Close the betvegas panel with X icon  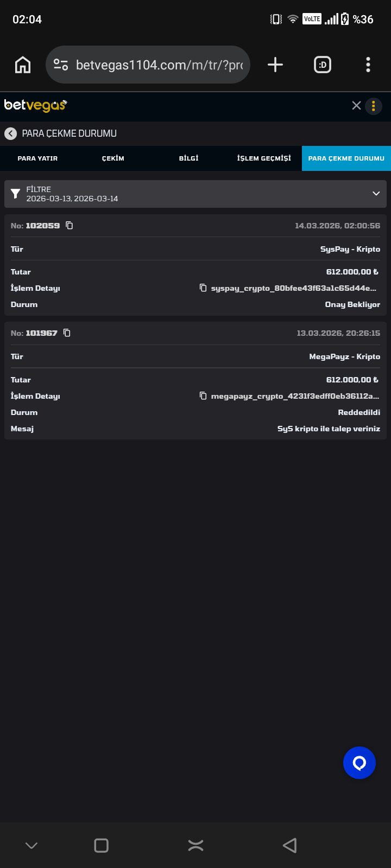(x=356, y=106)
